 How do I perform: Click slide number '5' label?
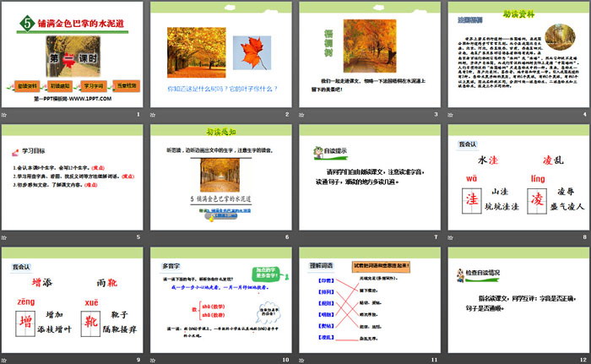[x=138, y=237]
